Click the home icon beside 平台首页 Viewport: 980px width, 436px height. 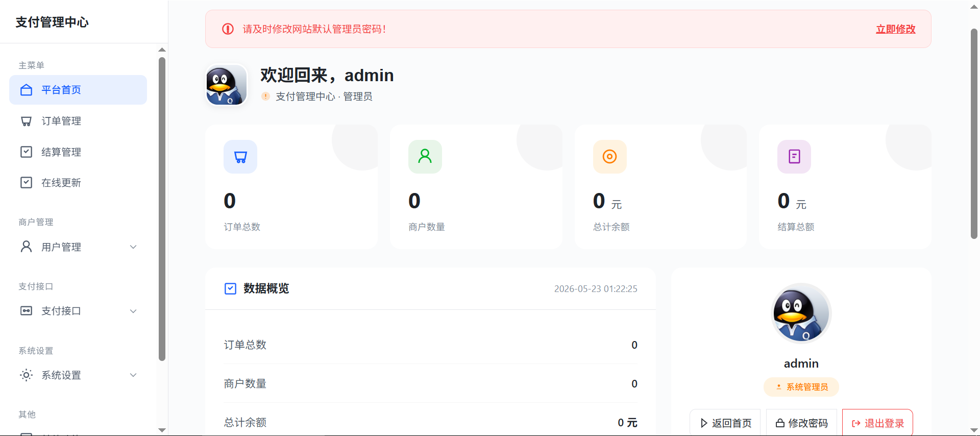[26, 90]
